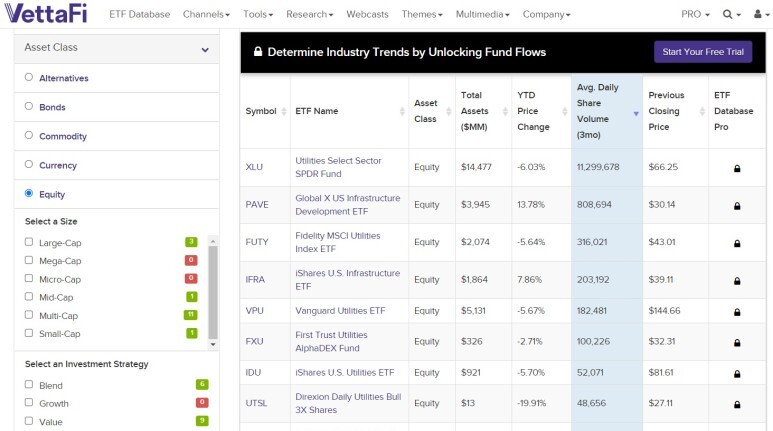Open Direxion Daily Utilities Bull 3X Shares
This screenshot has height=431, width=773.
pyautogui.click(x=348, y=403)
